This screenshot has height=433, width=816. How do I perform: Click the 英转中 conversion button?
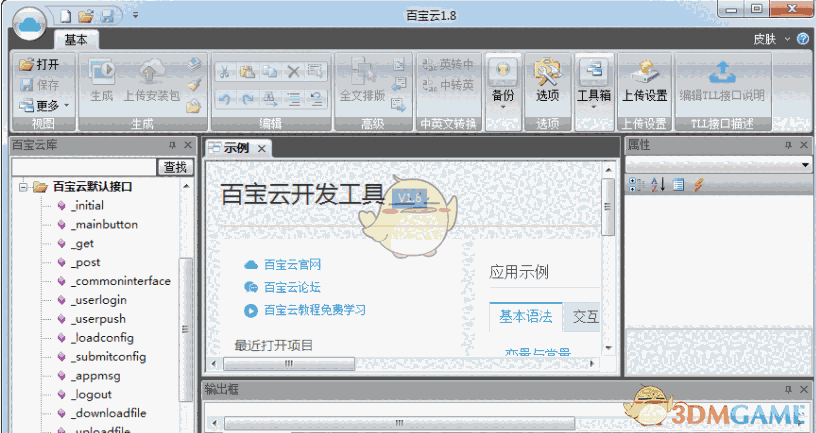click(448, 65)
